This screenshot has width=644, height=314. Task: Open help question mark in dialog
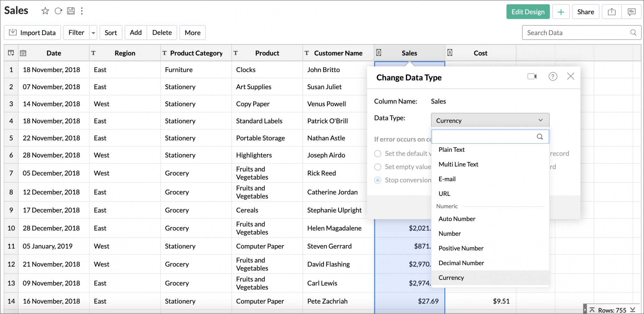[x=553, y=76]
